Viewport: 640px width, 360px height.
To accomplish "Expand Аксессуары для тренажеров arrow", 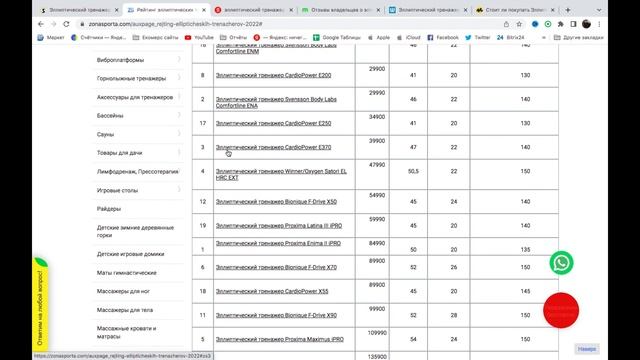I will [179, 97].
